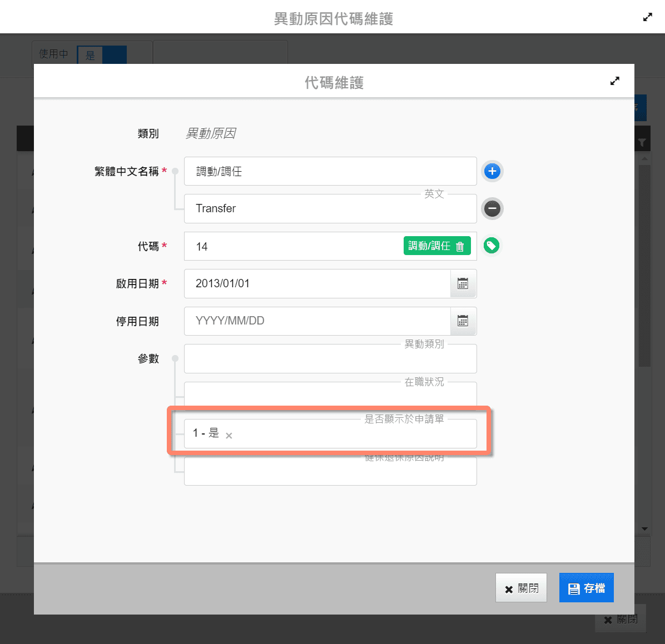Viewport: 665px width, 644px height.
Task: Toggle the 使用中 switch showing 是
Action: click(x=102, y=55)
